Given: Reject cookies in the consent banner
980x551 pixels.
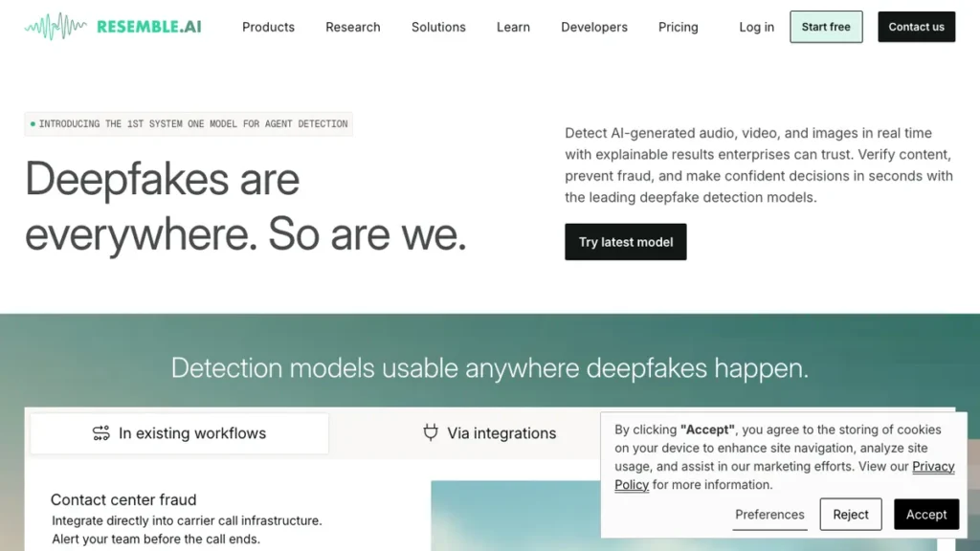Looking at the screenshot, I should coord(851,514).
